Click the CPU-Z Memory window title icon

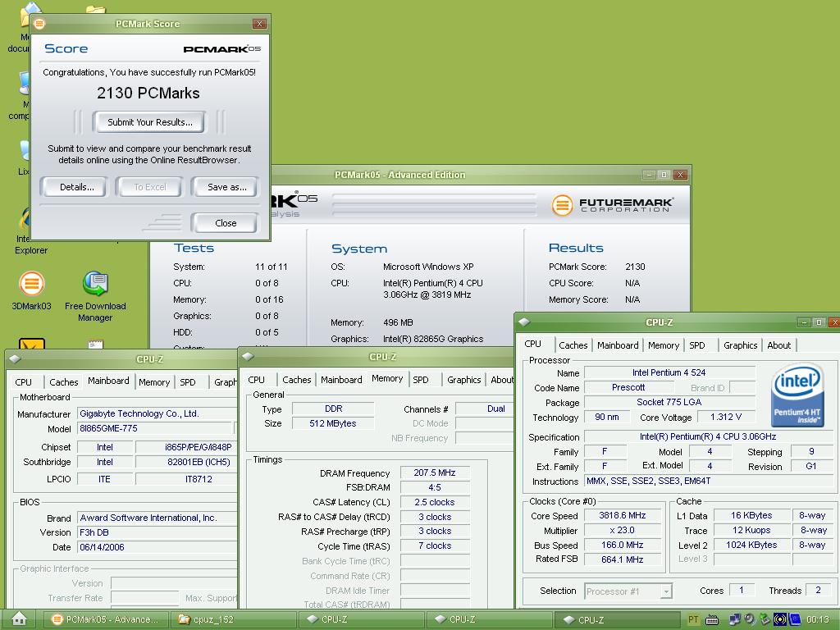click(x=248, y=357)
